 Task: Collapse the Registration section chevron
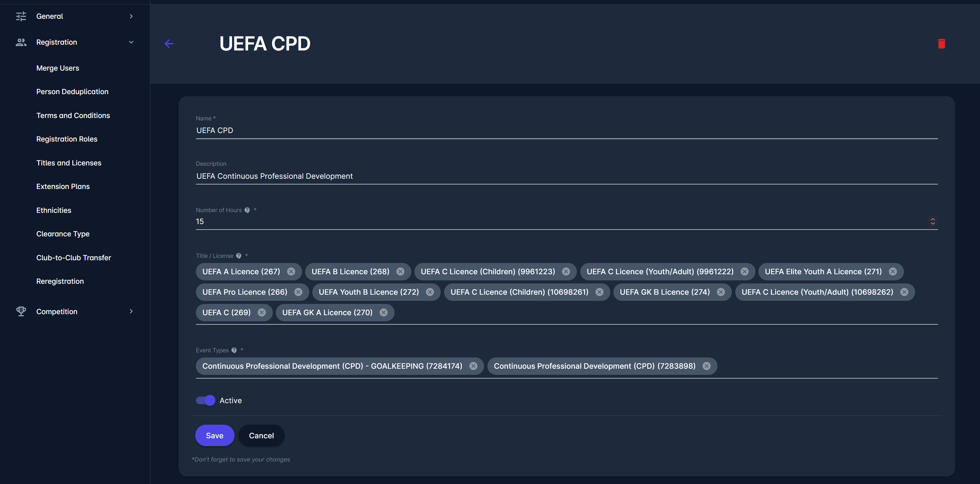(x=131, y=42)
